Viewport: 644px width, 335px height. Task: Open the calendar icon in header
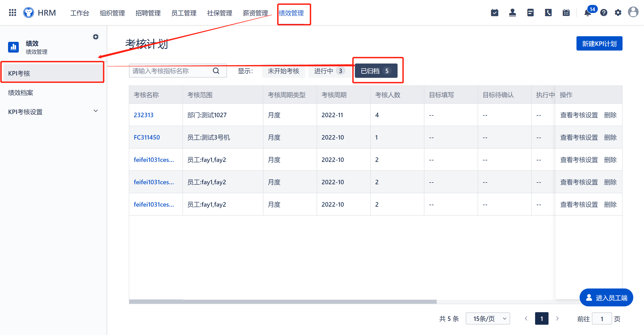point(566,13)
